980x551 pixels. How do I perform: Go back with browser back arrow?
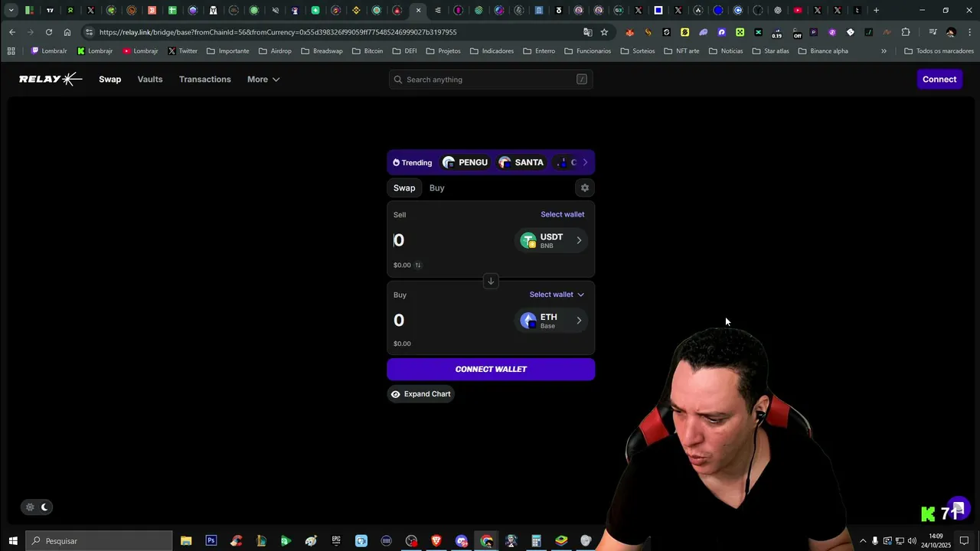coord(12,32)
